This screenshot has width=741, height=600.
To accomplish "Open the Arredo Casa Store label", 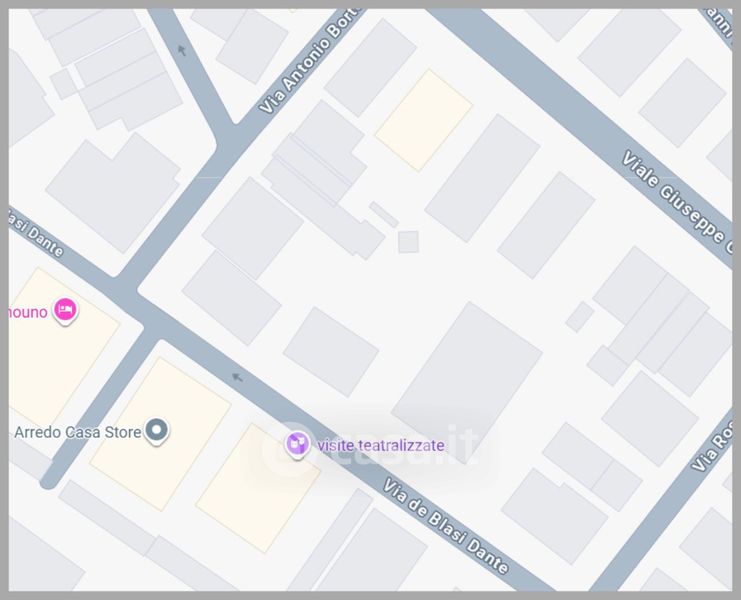I will pyautogui.click(x=78, y=432).
